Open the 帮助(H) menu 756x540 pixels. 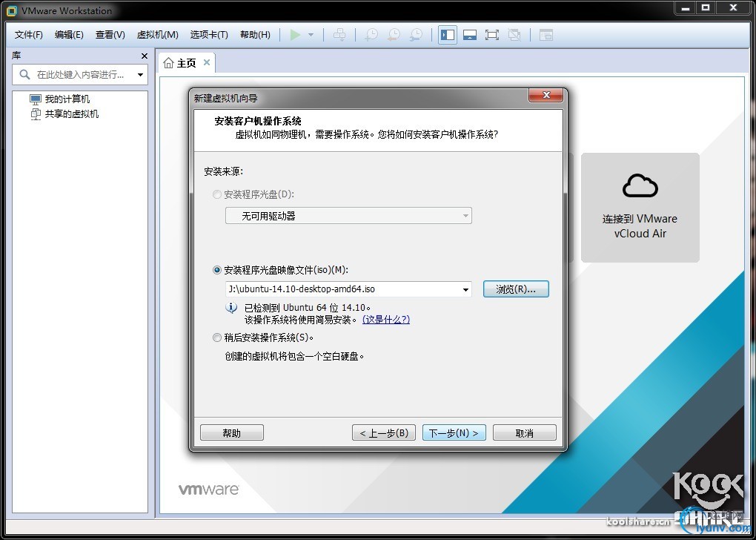pyautogui.click(x=255, y=35)
